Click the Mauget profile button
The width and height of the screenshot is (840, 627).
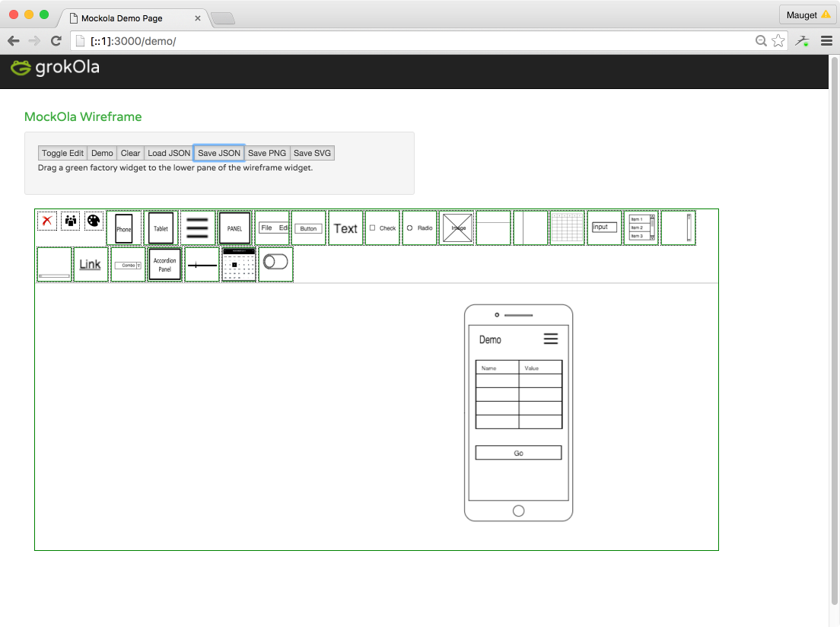tap(808, 15)
